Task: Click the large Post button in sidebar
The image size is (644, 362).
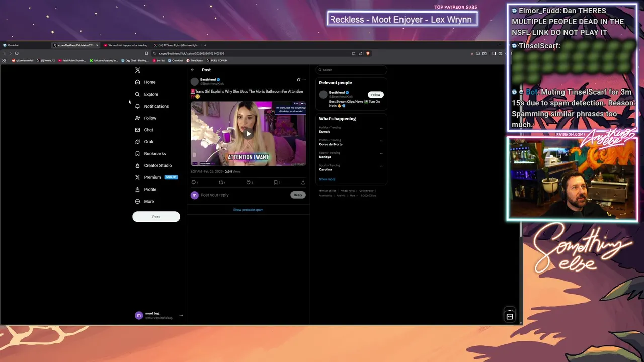Action: (x=156, y=217)
